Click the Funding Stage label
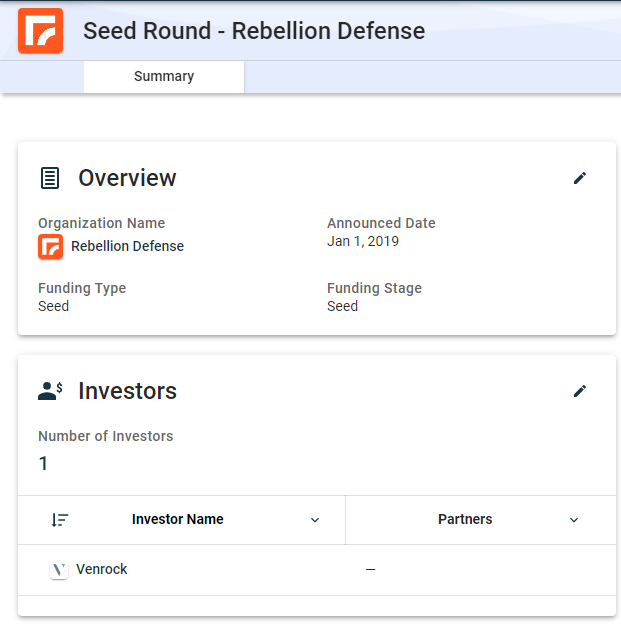The image size is (621, 624). coord(374,288)
